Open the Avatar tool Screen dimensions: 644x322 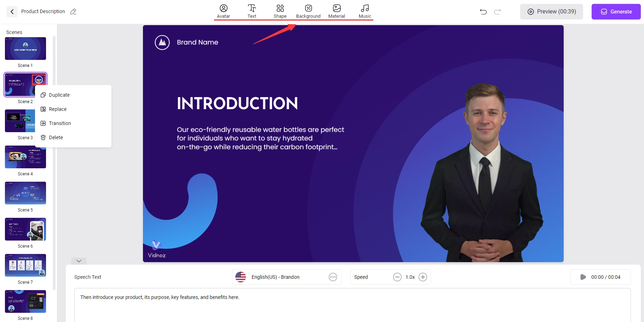click(x=223, y=11)
